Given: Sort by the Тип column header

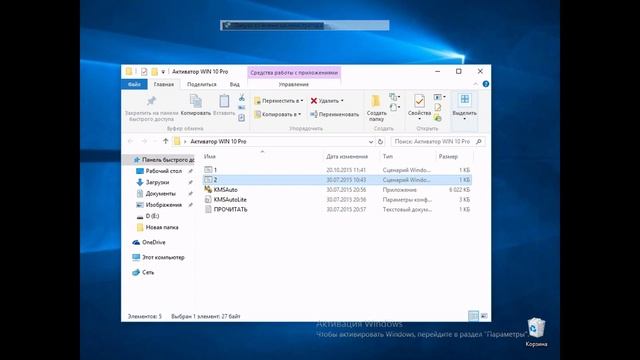Looking at the screenshot, I should tap(387, 157).
